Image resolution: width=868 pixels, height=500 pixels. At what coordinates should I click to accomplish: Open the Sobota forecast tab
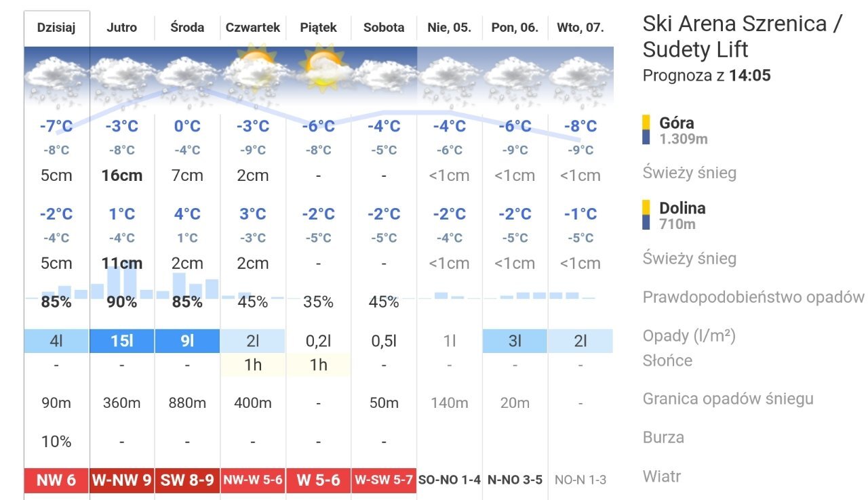point(384,28)
